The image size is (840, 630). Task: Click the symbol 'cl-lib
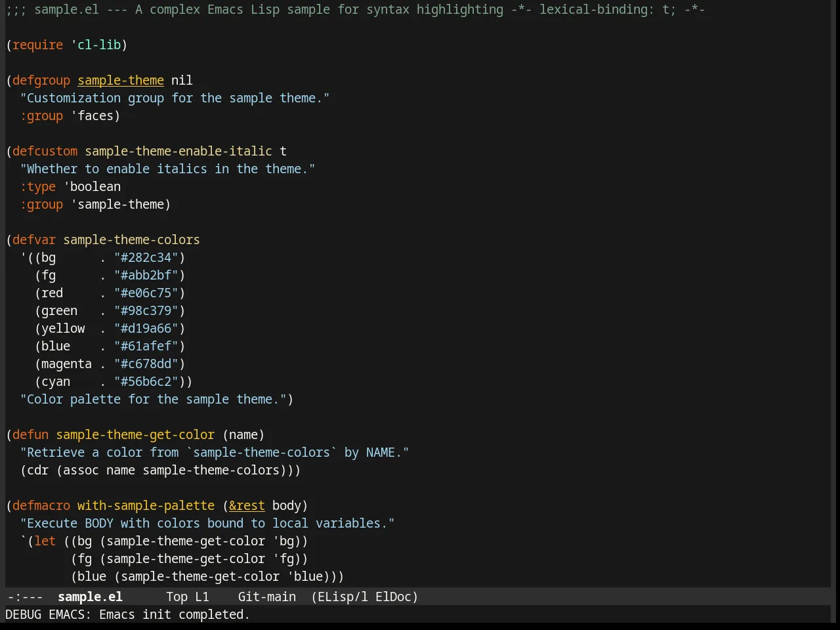[x=95, y=45]
